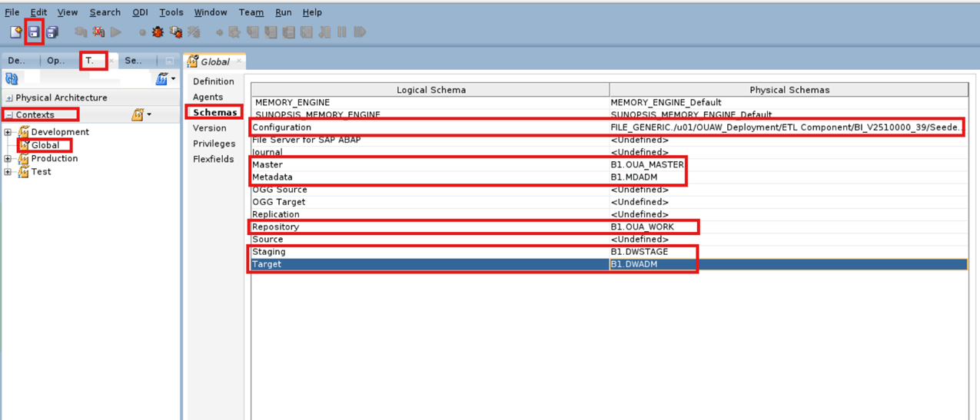
Task: Select the Development context label
Action: 60,132
